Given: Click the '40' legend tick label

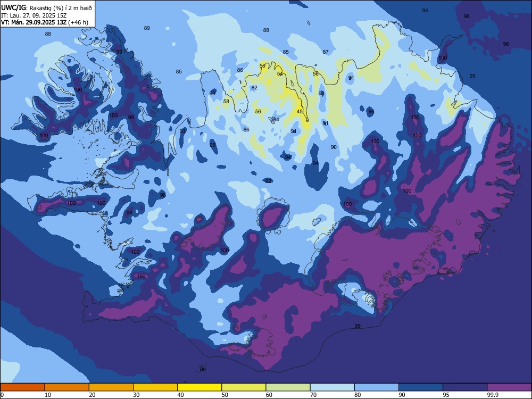Looking at the screenshot, I should point(180,395).
